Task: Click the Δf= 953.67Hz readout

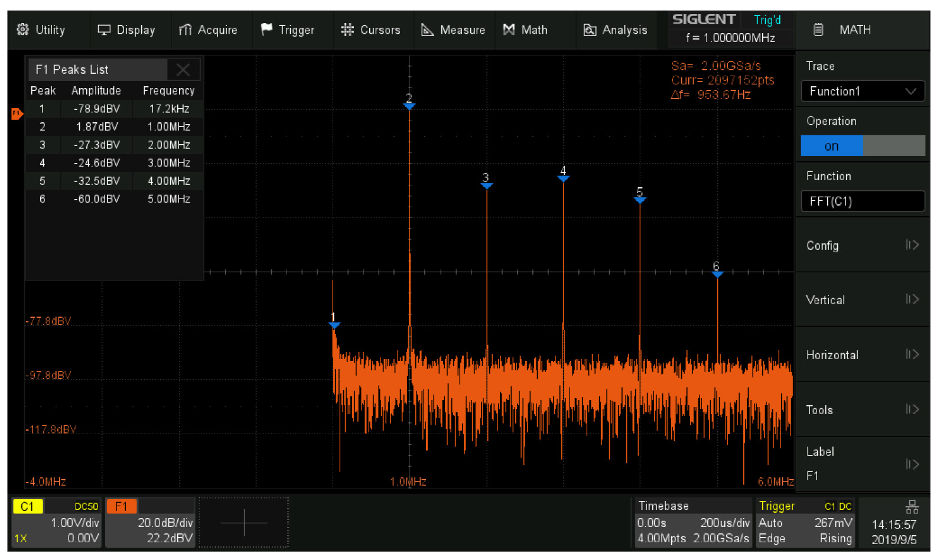Action: click(711, 95)
